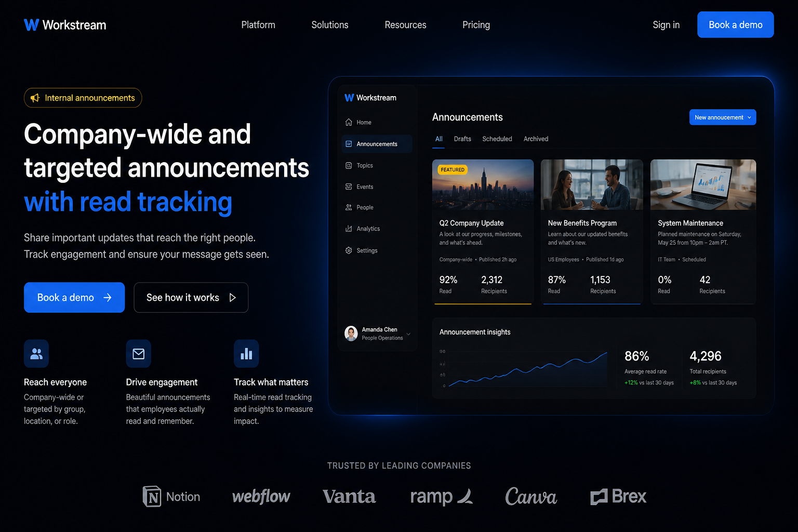Open the New Benefits Program meeting thumbnail
Viewport: 798px width, 532px height.
(592, 184)
